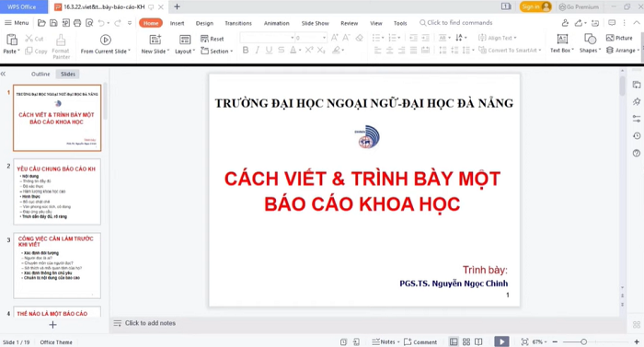Select slide 2 thumbnail Yêu cầu chung
Screen dimensions: 644x347
point(57,192)
